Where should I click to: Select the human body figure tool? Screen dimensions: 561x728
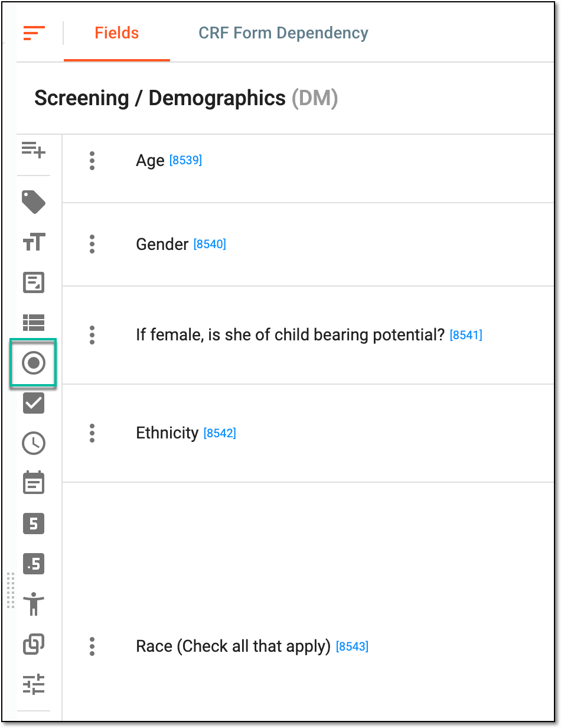34,604
